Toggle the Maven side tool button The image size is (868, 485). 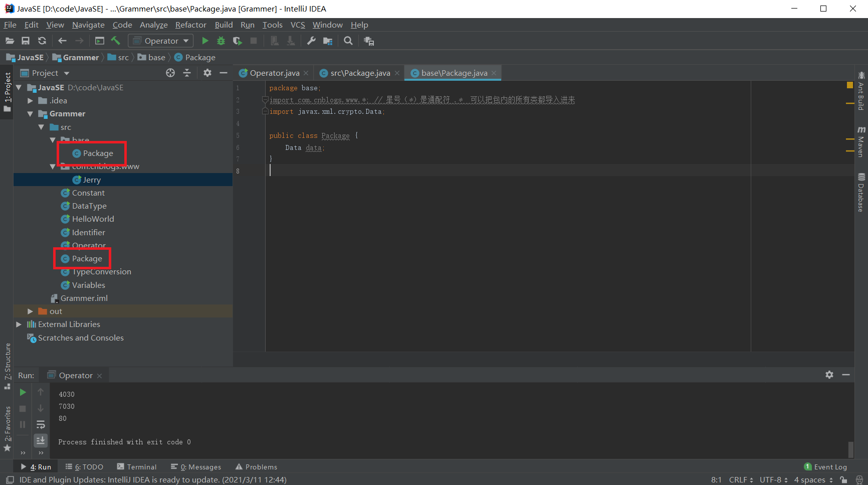click(x=861, y=142)
